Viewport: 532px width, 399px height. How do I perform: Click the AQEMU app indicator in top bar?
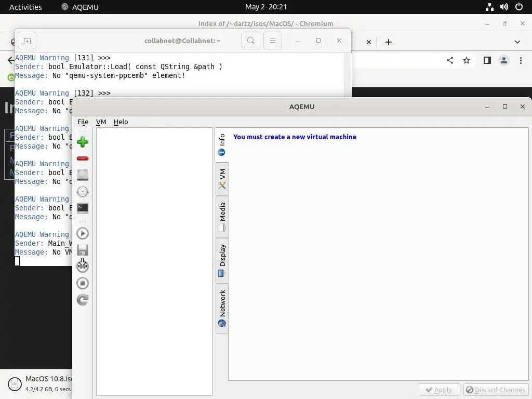tap(80, 7)
